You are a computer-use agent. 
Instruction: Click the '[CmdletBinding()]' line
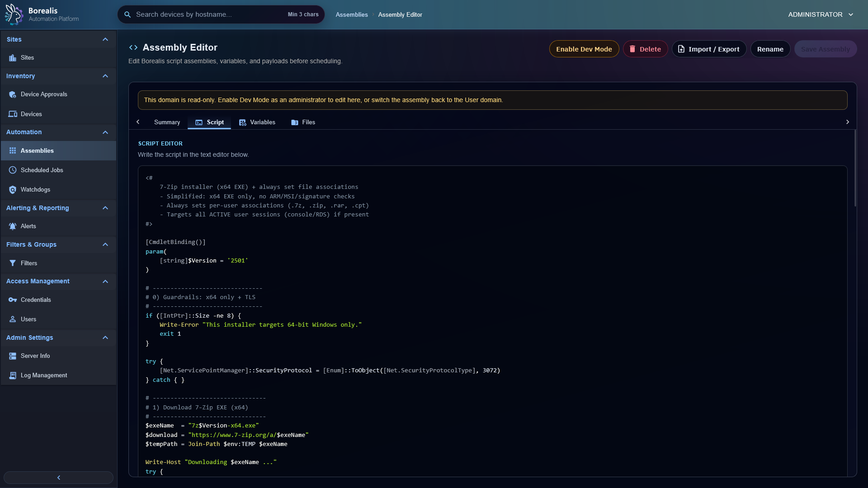[x=175, y=242]
